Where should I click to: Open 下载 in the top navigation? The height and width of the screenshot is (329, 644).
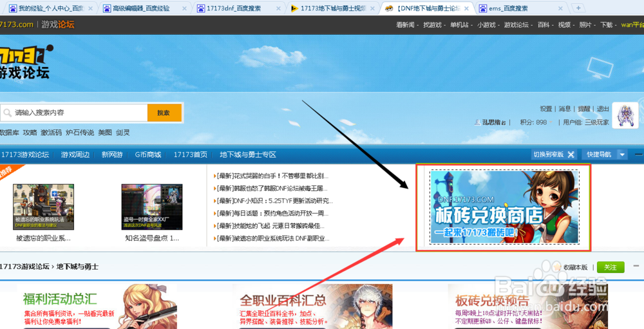606,24
